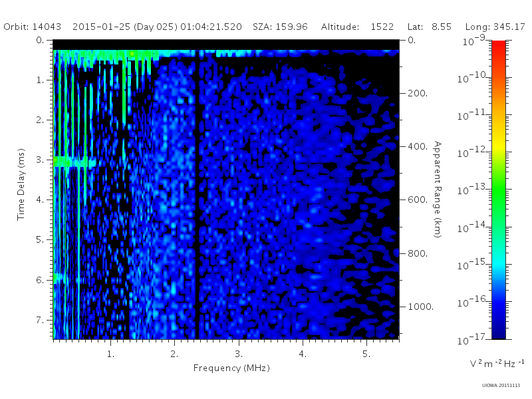Click the 'SZA: 159.96' value

(x=280, y=27)
